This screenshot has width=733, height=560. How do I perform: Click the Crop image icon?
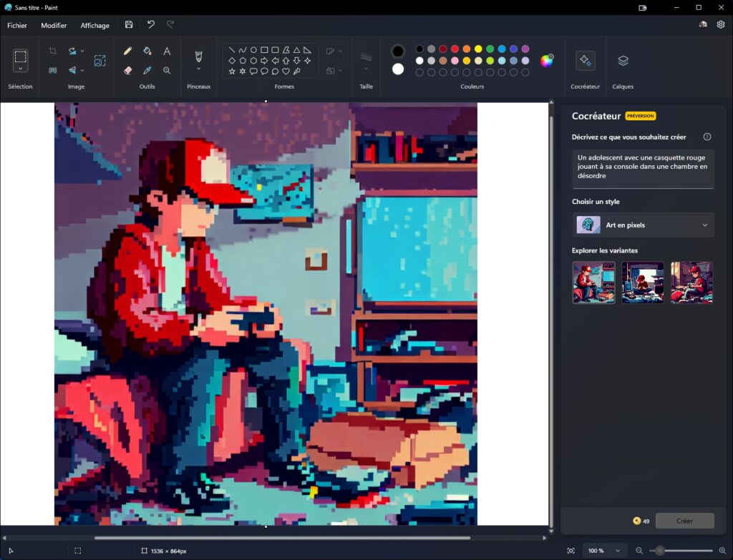53,51
